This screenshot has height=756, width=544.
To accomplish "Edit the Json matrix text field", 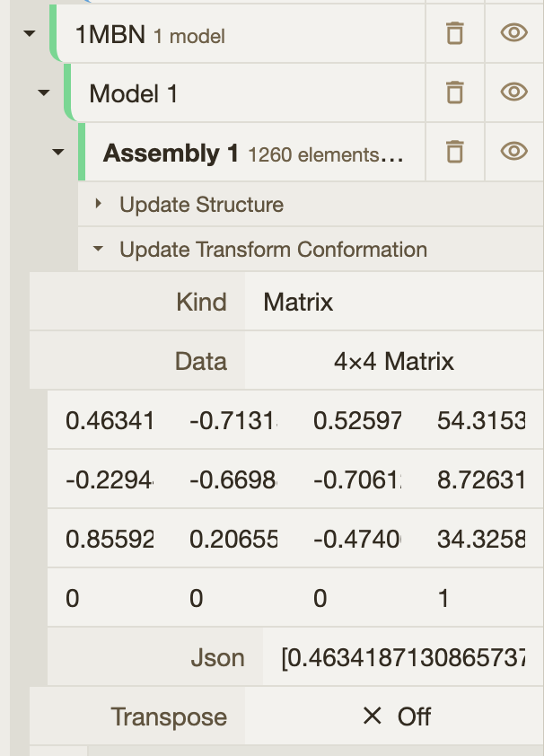I will pos(402,657).
